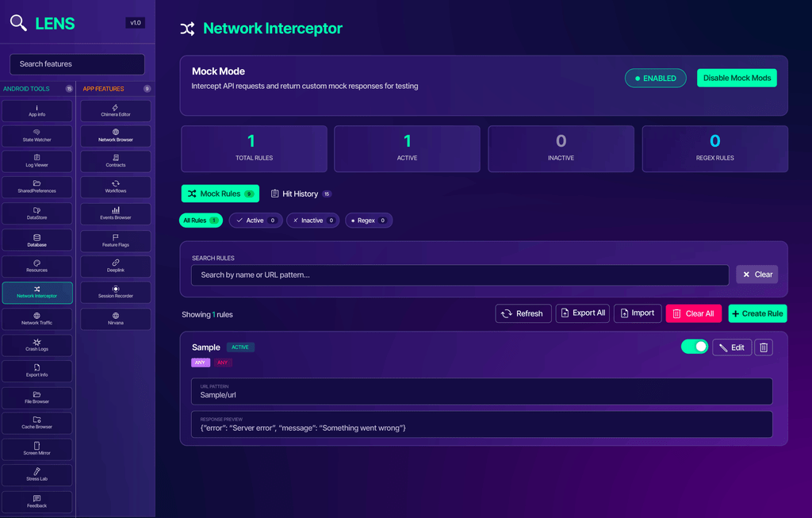This screenshot has height=518, width=812.
Task: Open the Network Traffic tool
Action: pyautogui.click(x=36, y=319)
